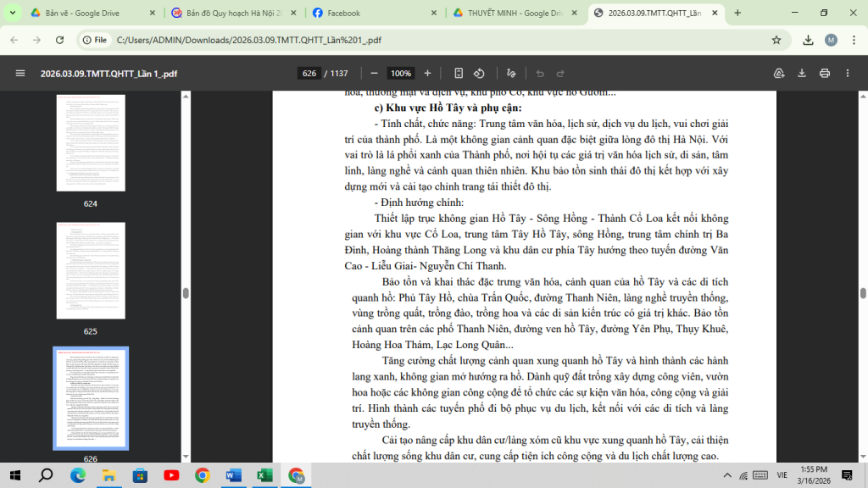The height and width of the screenshot is (488, 868).
Task: Open page 624 thumbnail
Action: point(91,142)
